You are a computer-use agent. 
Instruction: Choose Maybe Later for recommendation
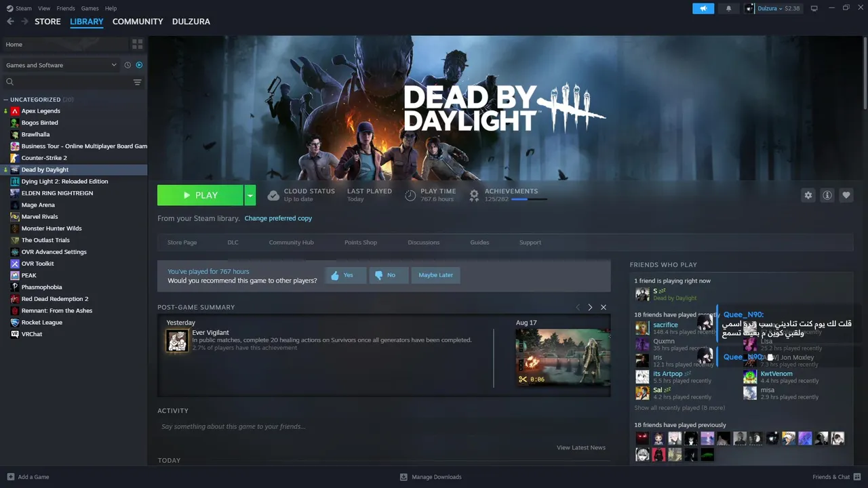tap(435, 275)
